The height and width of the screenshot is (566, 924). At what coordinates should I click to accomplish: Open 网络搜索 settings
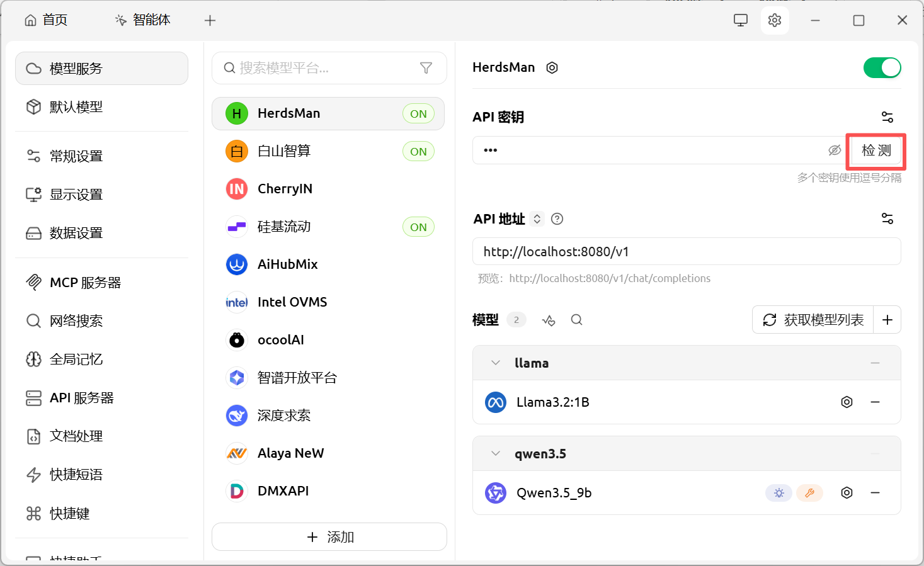coord(101,321)
